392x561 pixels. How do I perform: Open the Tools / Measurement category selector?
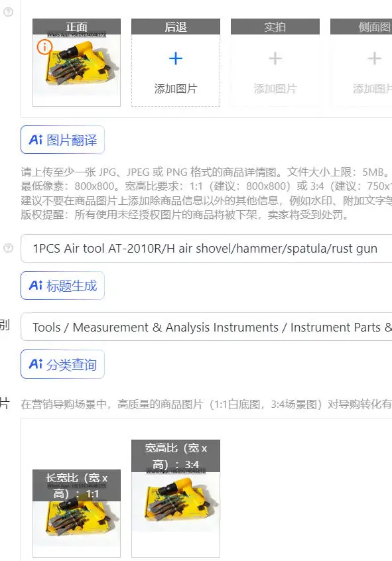pos(206,327)
